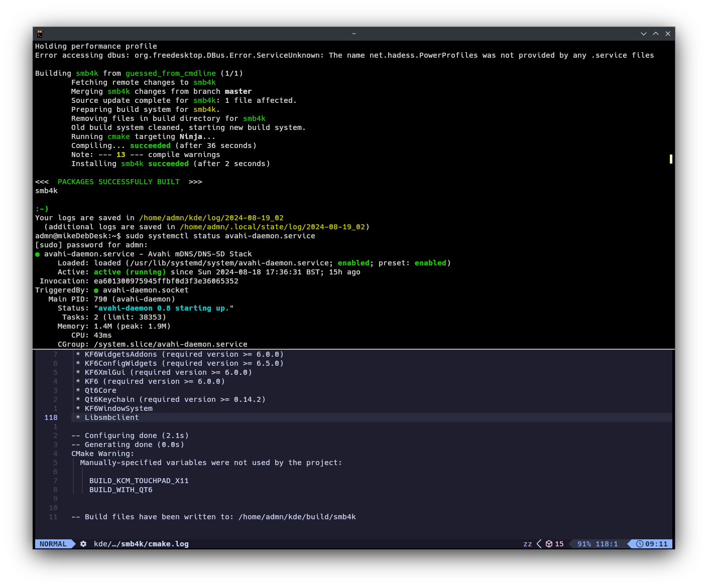This screenshot has width=708, height=588.
Task: Click the 'master' branch name
Action: pos(239,91)
